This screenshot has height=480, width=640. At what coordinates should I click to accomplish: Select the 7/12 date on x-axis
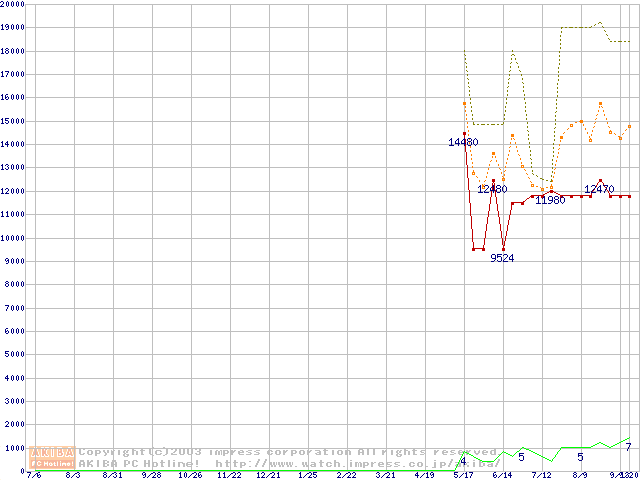(x=541, y=476)
